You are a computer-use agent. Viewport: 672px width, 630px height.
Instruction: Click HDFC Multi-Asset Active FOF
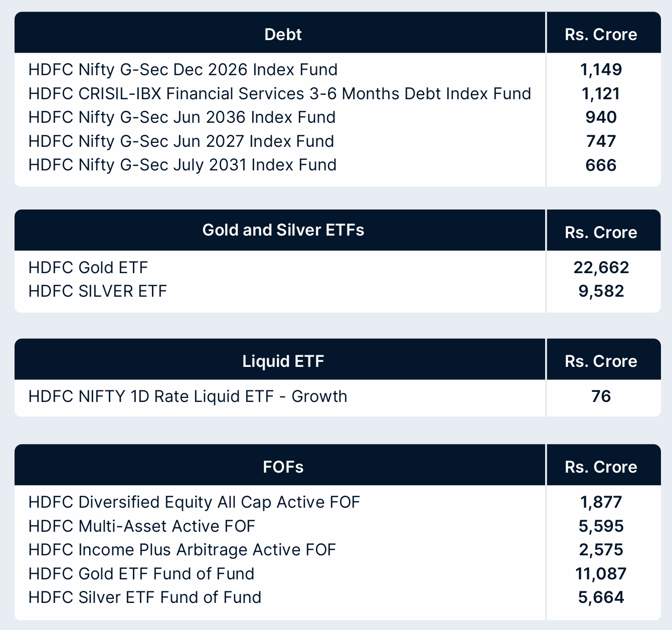[x=142, y=526]
